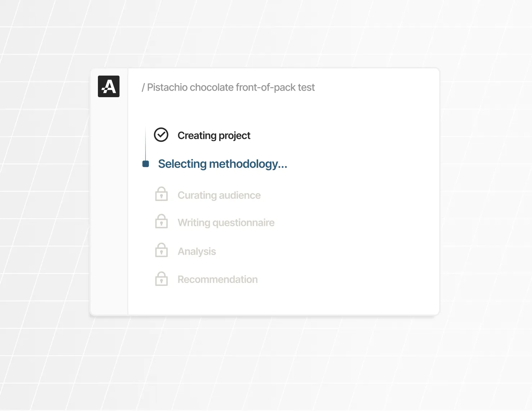Open the Creating project step

pos(214,136)
